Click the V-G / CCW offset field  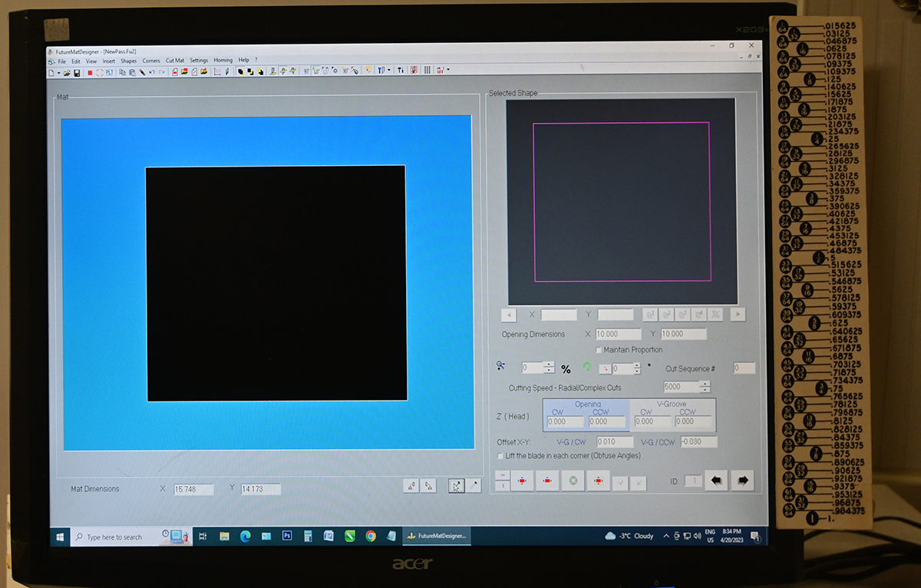[x=699, y=442]
